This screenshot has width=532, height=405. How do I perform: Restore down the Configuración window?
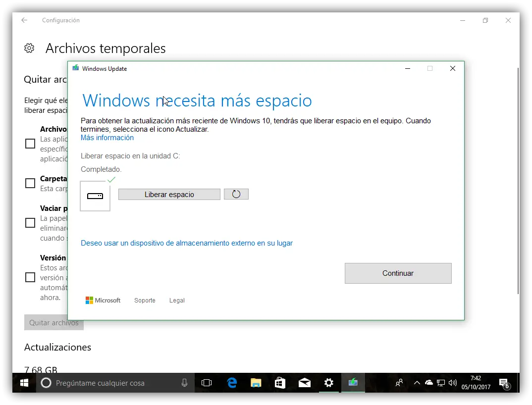tap(485, 20)
